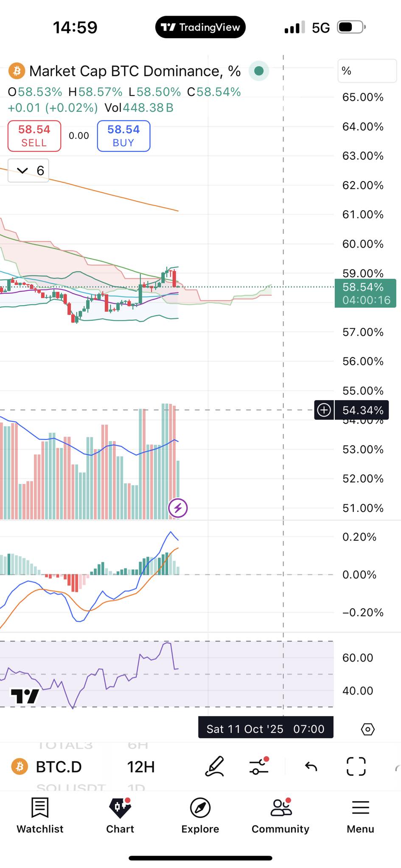Image resolution: width=401 pixels, height=868 pixels.
Task: Open the drawing tools pencil icon
Action: 214,766
